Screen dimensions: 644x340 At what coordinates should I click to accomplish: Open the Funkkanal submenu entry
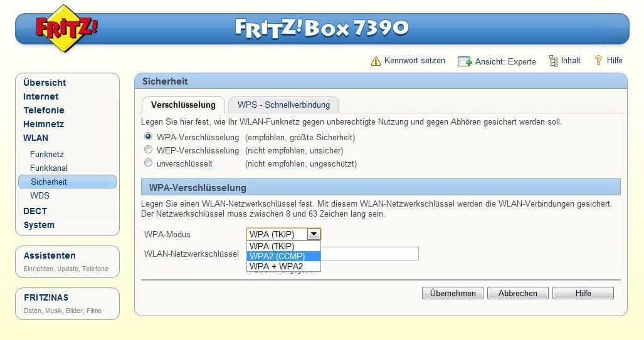(x=49, y=168)
